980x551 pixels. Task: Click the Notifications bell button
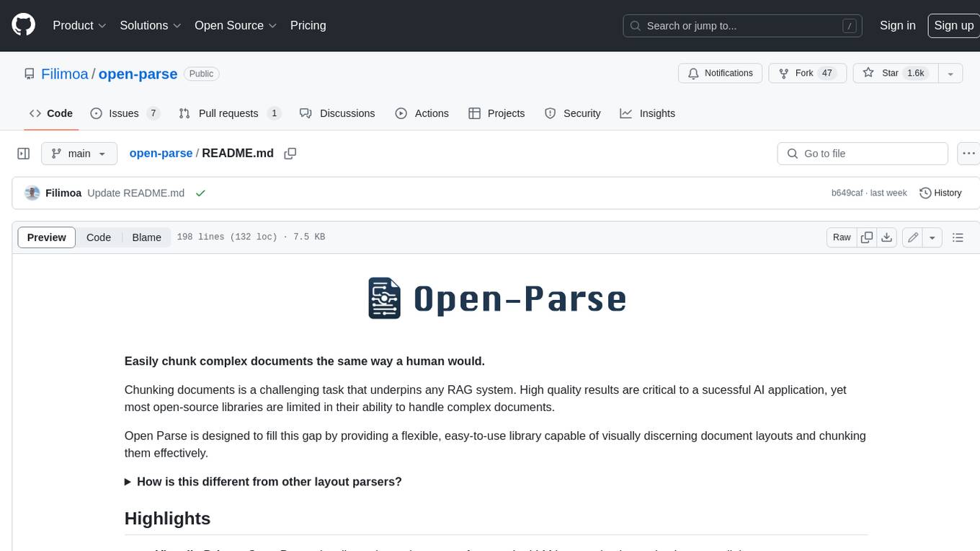(720, 74)
